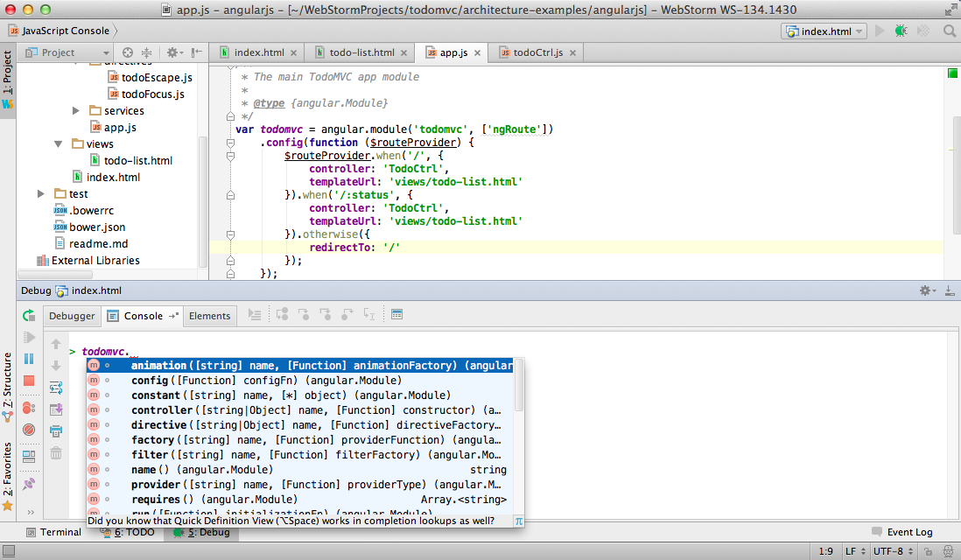
Task: Toggle read-only mode via the lock icon
Action: tap(927, 551)
